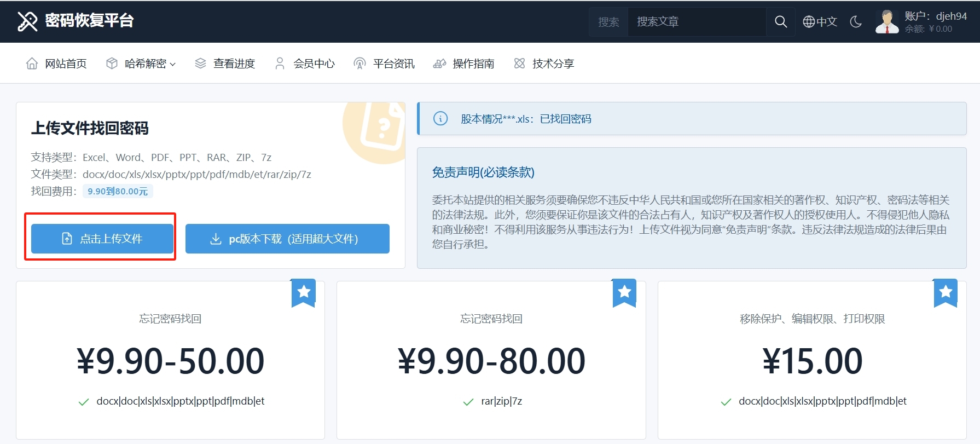Click the user avatar picture
The image size is (980, 444).
[x=887, y=22]
